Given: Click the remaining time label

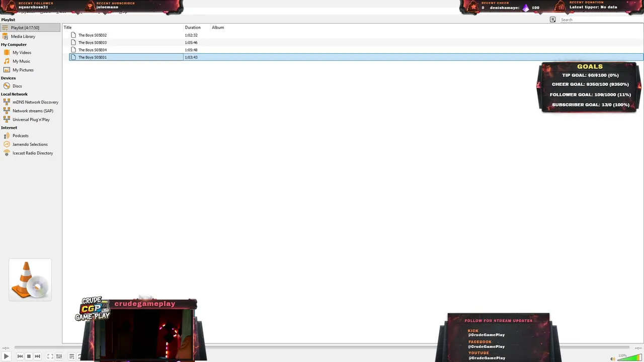Looking at the screenshot, I should pos(637,348).
